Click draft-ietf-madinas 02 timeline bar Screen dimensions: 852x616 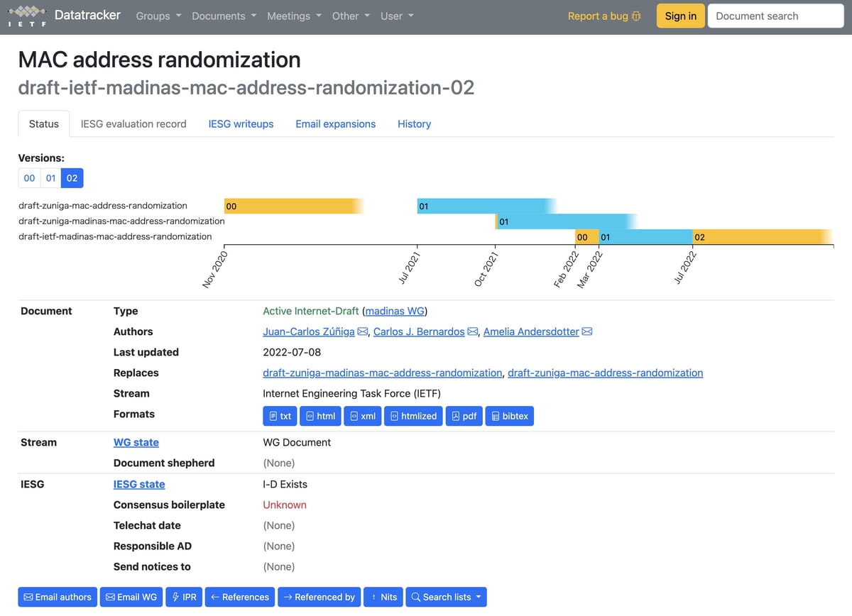[x=763, y=237]
